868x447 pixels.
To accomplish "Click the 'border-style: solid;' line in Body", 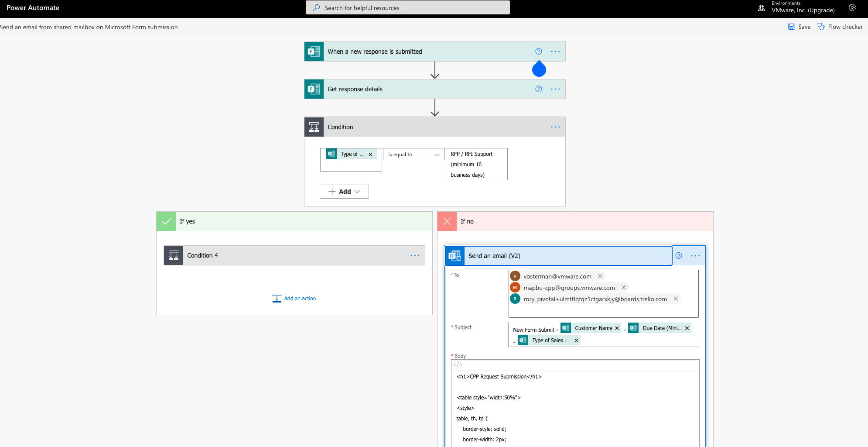I will point(485,429).
